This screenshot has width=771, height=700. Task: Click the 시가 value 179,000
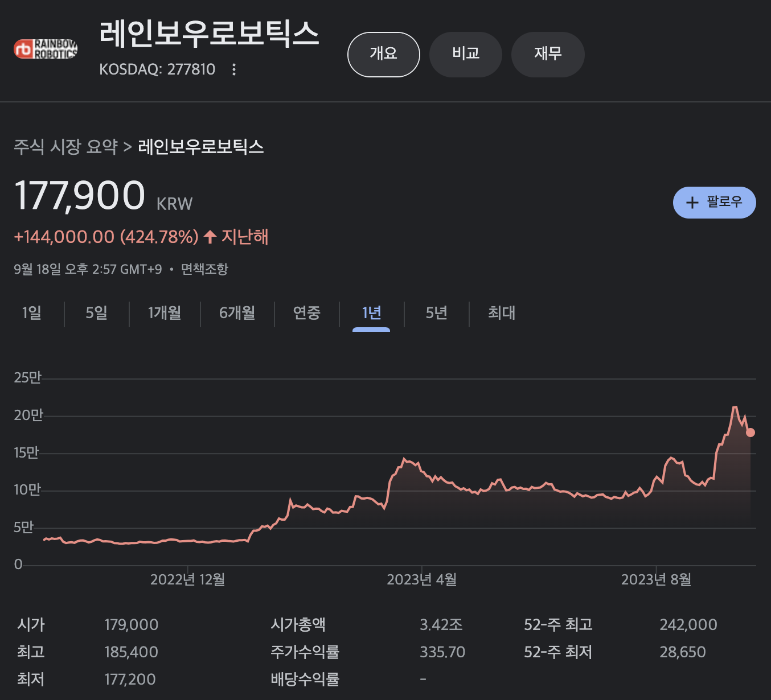point(132,625)
